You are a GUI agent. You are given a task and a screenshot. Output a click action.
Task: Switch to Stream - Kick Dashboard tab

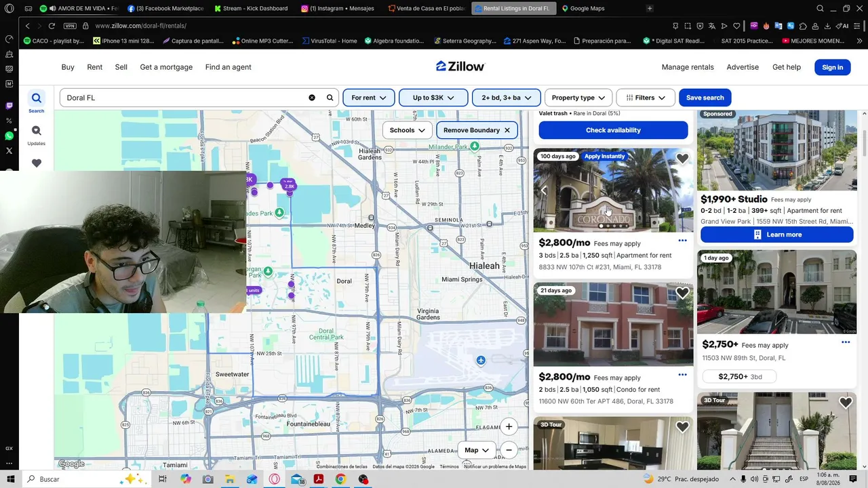(252, 8)
